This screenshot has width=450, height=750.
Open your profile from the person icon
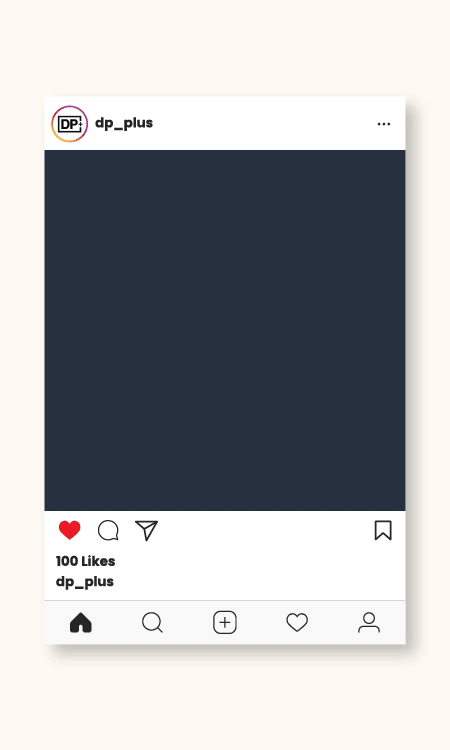(x=369, y=623)
